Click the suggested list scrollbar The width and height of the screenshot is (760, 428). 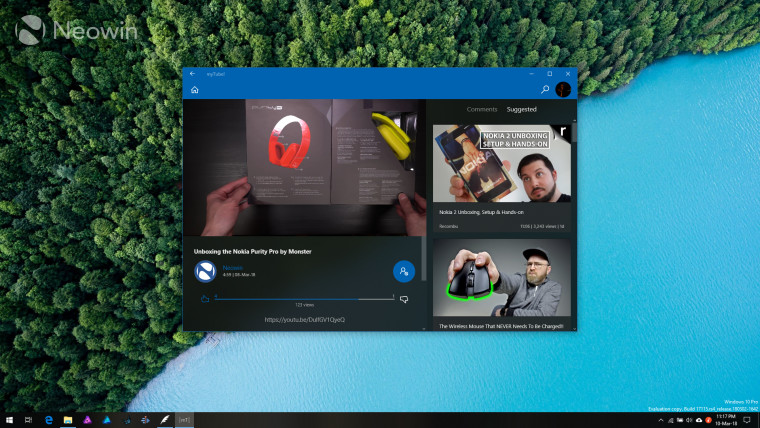574,133
